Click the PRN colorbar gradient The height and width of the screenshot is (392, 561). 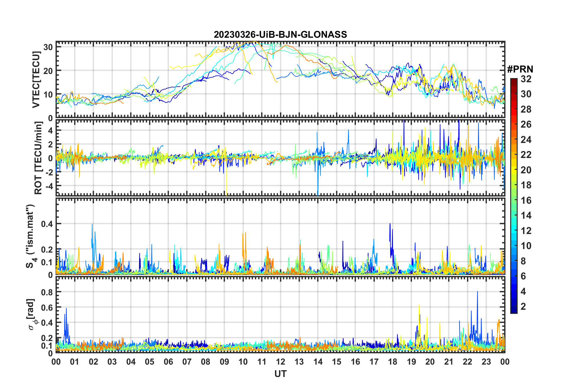pyautogui.click(x=514, y=196)
